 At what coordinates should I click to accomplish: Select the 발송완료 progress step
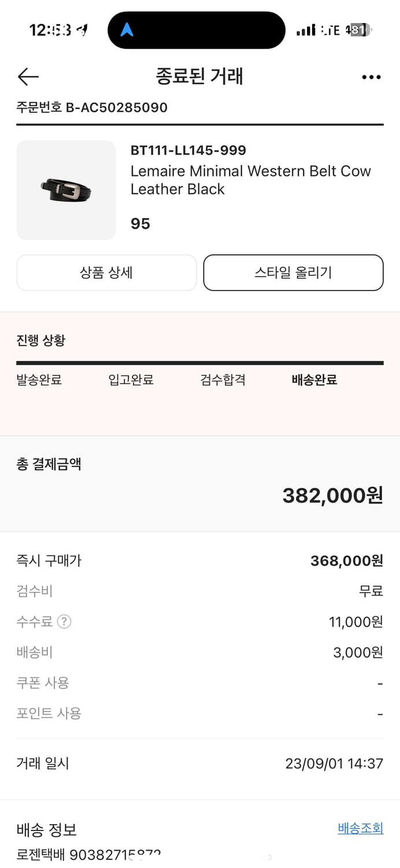[39, 380]
